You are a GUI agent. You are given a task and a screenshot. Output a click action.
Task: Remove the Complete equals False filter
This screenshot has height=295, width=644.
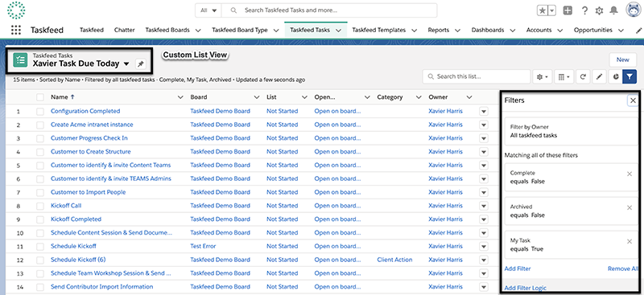click(630, 174)
